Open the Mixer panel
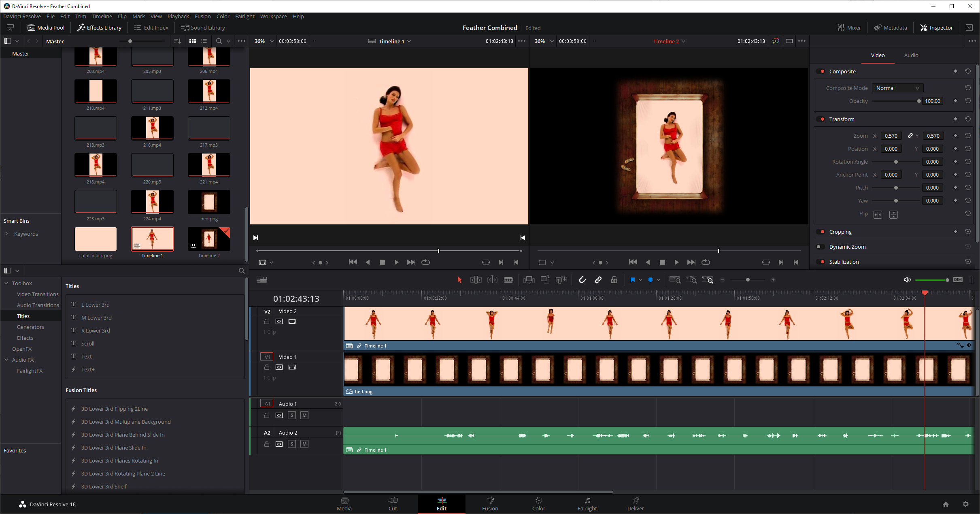 (x=849, y=28)
